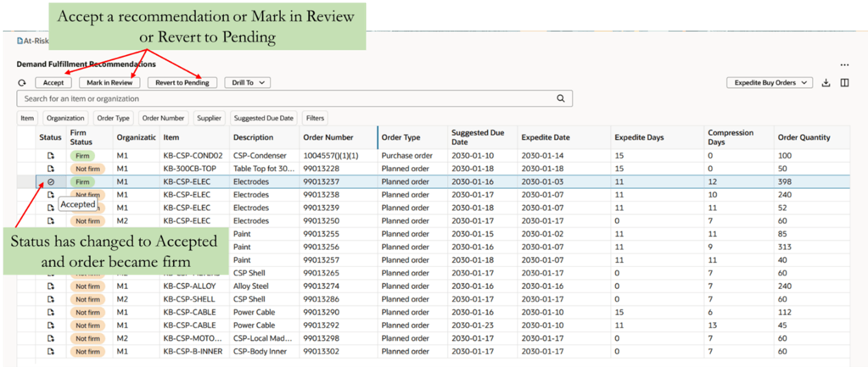This screenshot has height=367, width=868.
Task: Click the Accept button
Action: tap(54, 83)
